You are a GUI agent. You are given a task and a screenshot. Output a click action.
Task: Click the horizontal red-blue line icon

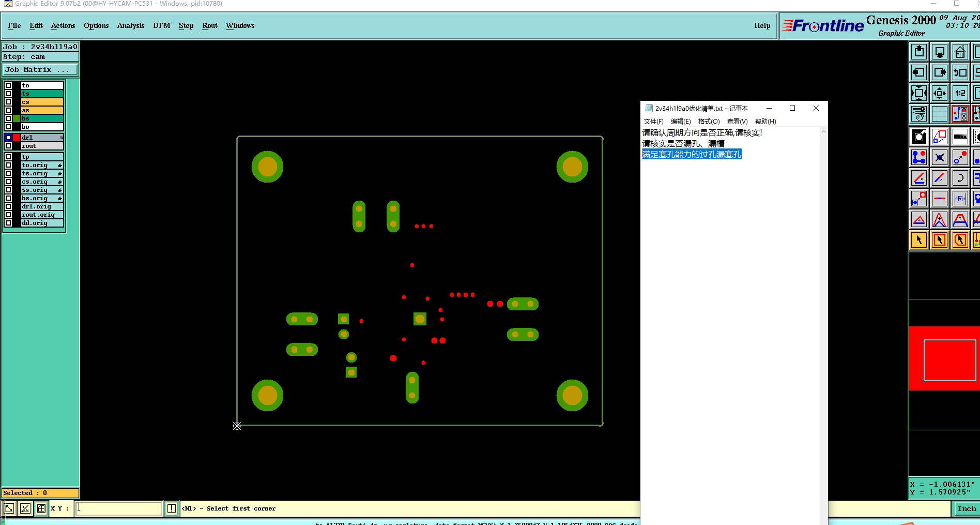pos(940,199)
